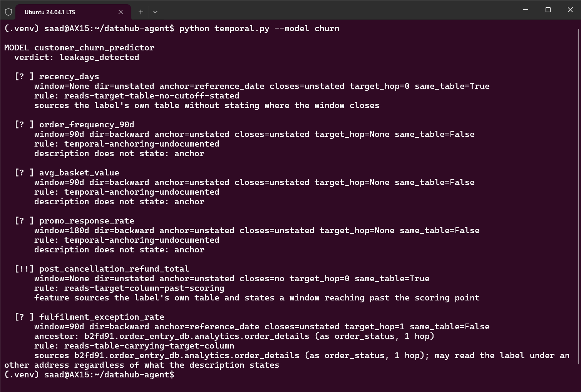The image size is (581, 392).
Task: Click the verdict leakage_detected line
Action: point(77,57)
